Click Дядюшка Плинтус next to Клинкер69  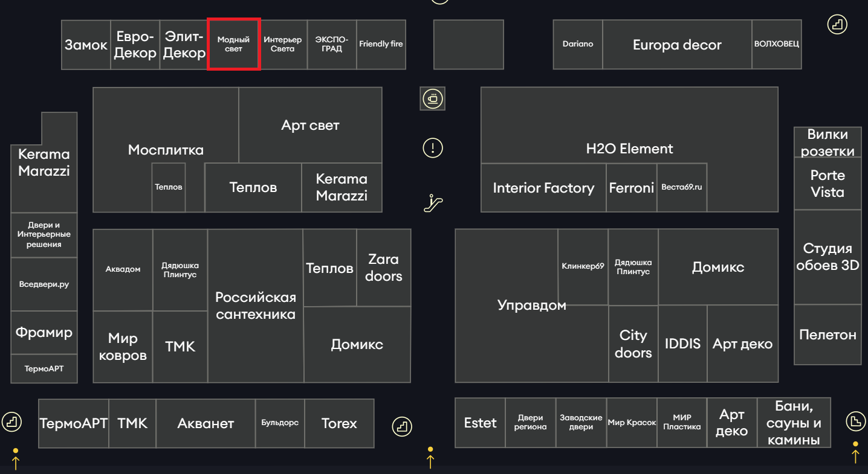(x=633, y=267)
